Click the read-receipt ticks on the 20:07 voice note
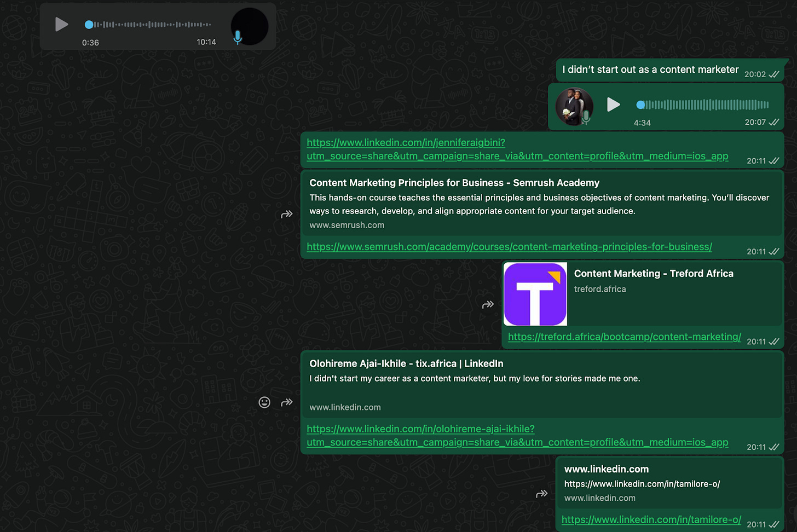Screen dimensions: 797x532 [x=774, y=122]
